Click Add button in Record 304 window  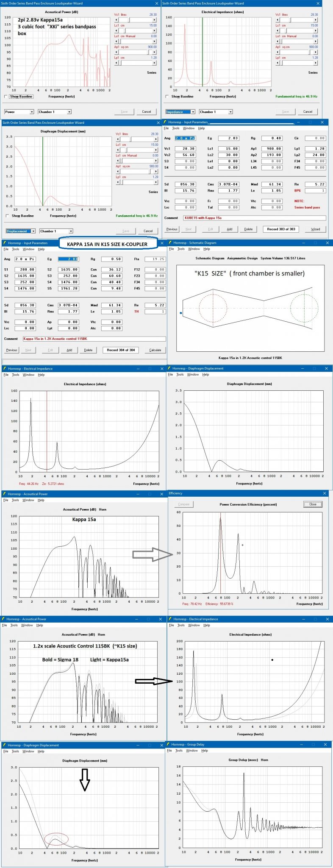click(x=69, y=350)
